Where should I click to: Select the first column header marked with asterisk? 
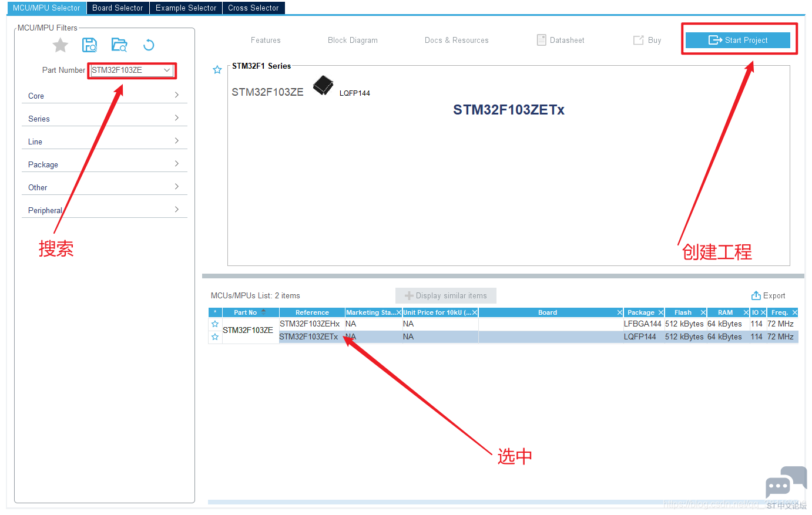pos(215,312)
